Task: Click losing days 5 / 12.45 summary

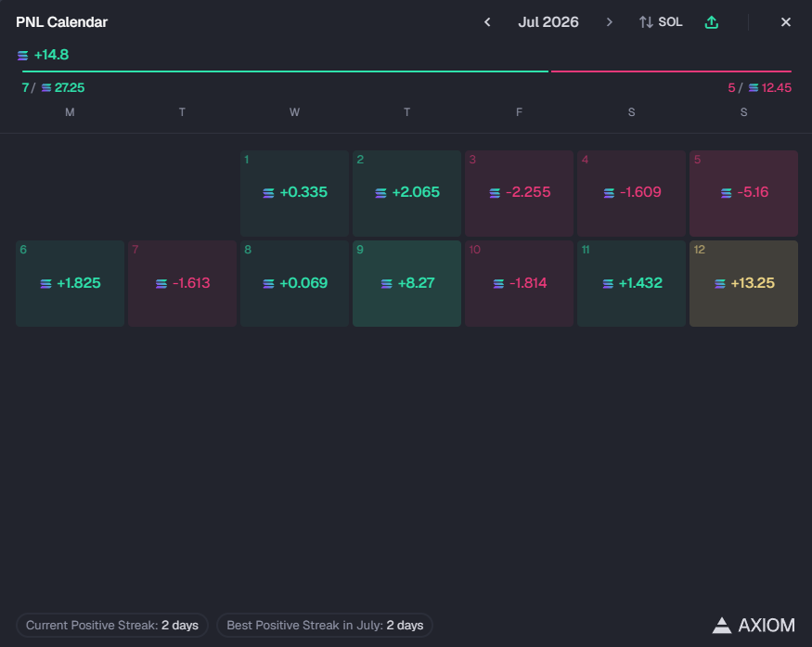Action: point(759,87)
